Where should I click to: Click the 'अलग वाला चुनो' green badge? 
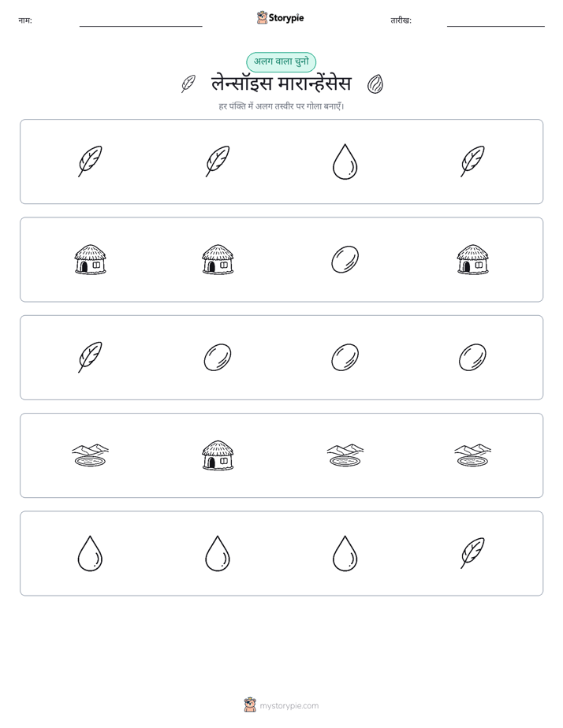[281, 61]
